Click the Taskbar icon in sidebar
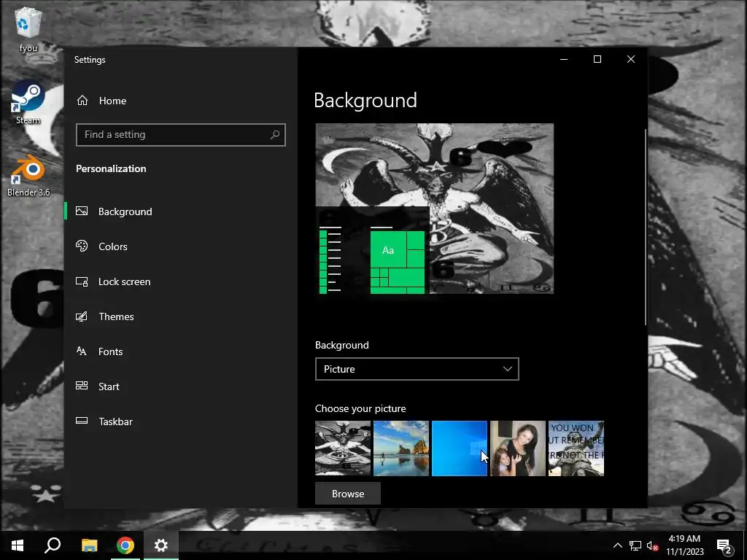 point(82,421)
